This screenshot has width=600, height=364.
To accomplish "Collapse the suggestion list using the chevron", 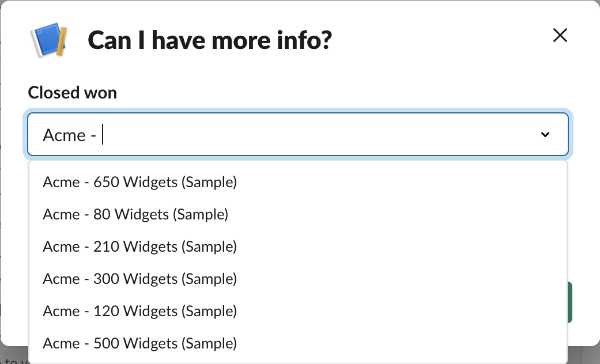I will tap(544, 134).
